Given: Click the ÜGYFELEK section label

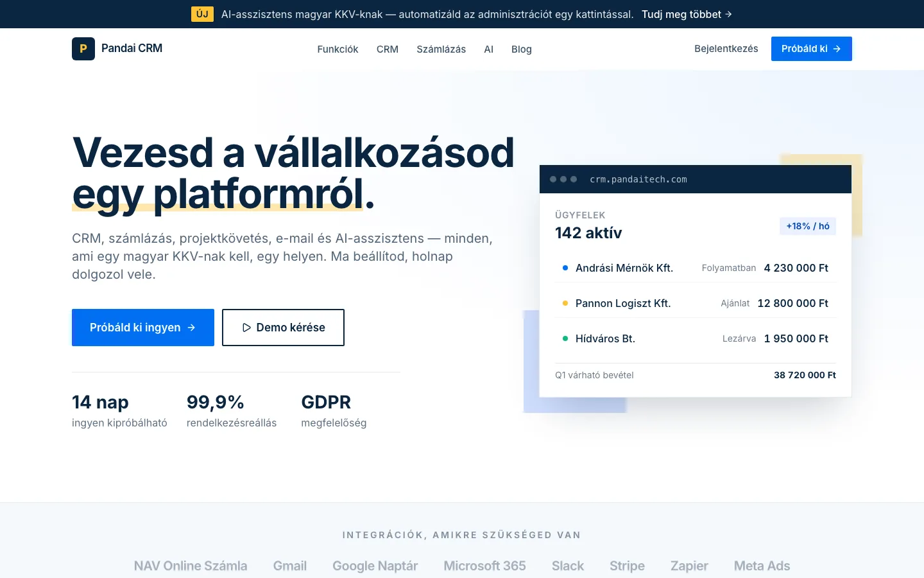Looking at the screenshot, I should (580, 215).
